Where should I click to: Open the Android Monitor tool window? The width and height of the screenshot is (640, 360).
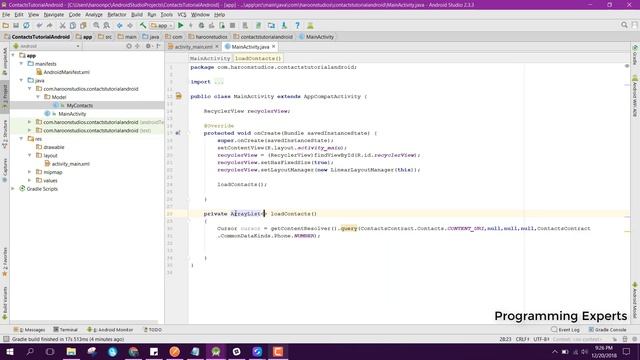110,330
